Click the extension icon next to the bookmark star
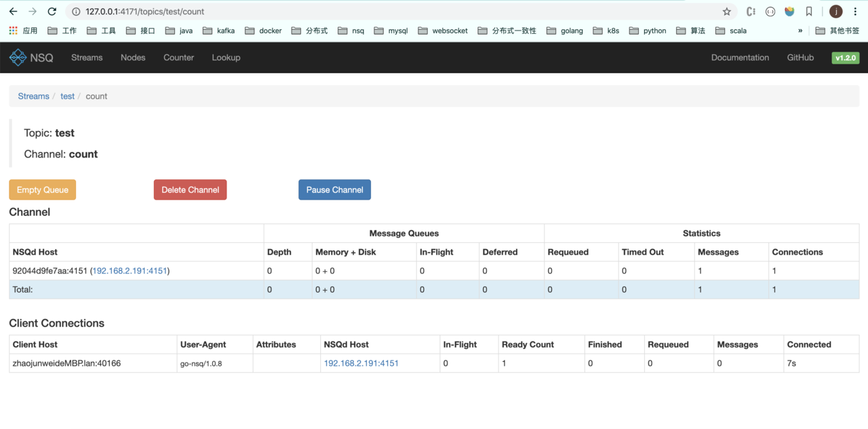Viewport: 868px width, 429px height. (x=751, y=12)
